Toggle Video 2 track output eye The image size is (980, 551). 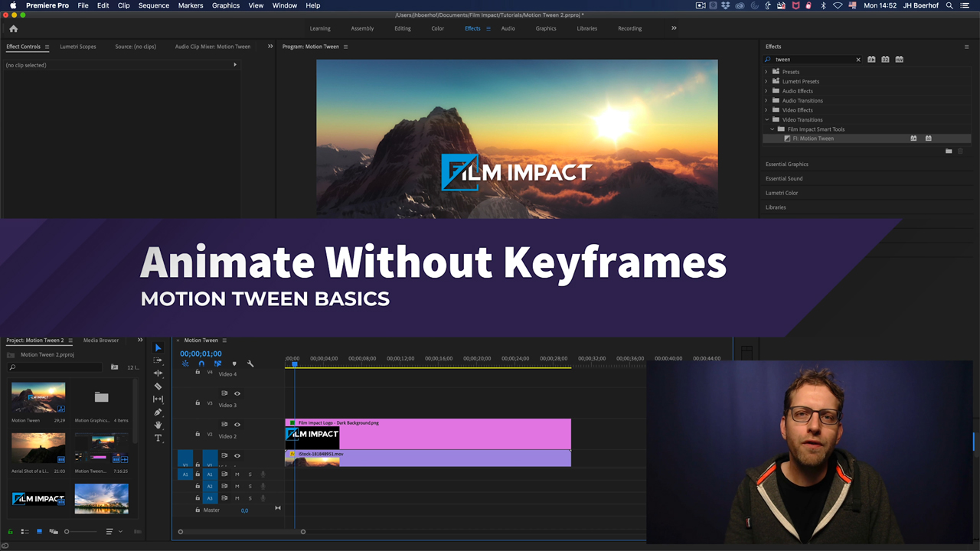pyautogui.click(x=237, y=425)
